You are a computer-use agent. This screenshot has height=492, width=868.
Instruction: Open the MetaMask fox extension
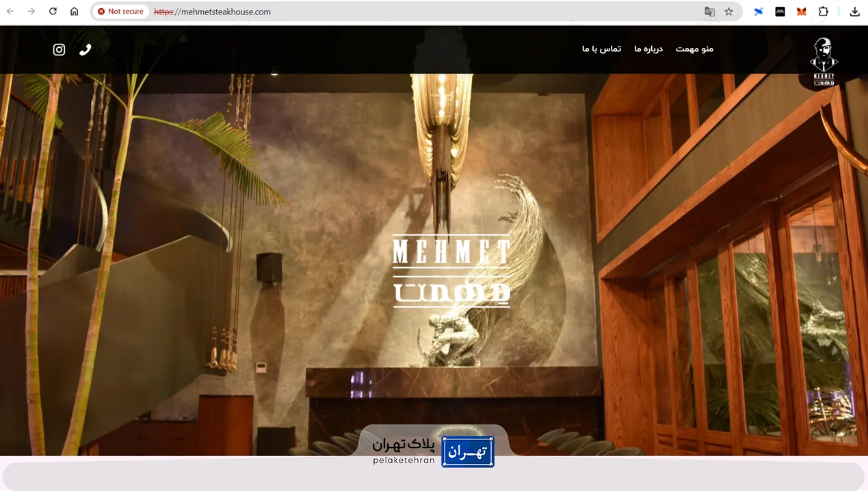[802, 12]
